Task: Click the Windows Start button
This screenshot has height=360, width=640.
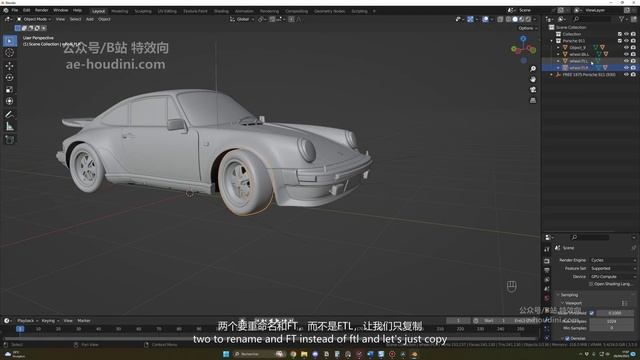Action: pyautogui.click(x=226, y=354)
